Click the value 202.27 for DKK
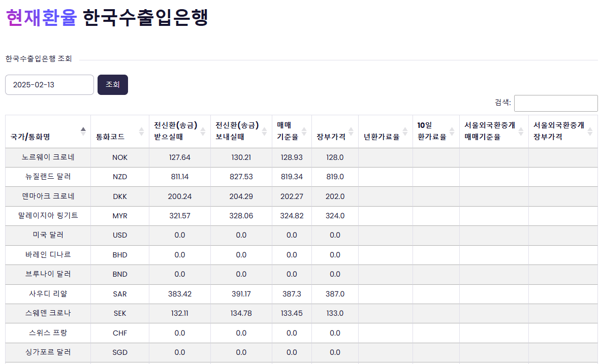This screenshot has width=600, height=364. [x=292, y=196]
